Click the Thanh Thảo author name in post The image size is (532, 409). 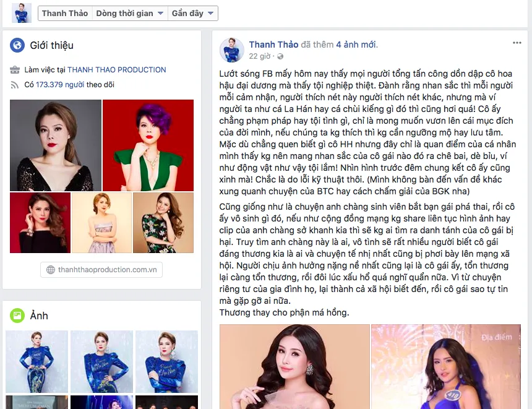click(273, 45)
